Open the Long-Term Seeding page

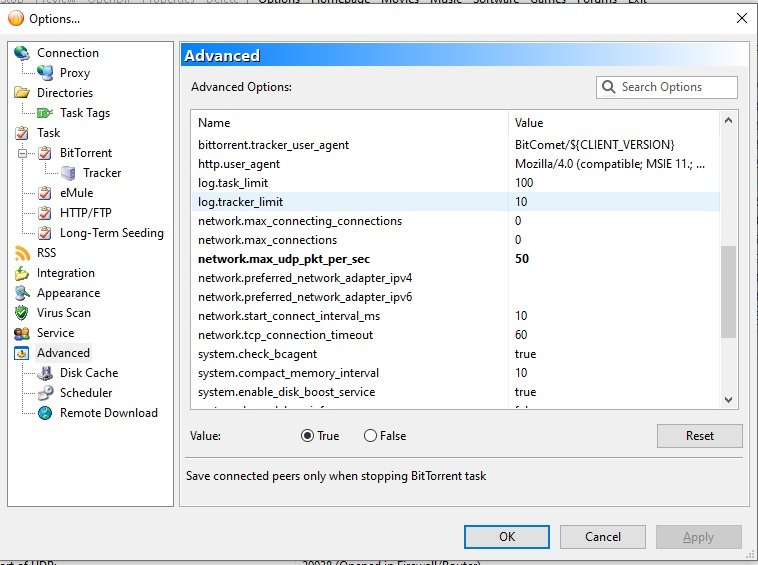[x=112, y=233]
